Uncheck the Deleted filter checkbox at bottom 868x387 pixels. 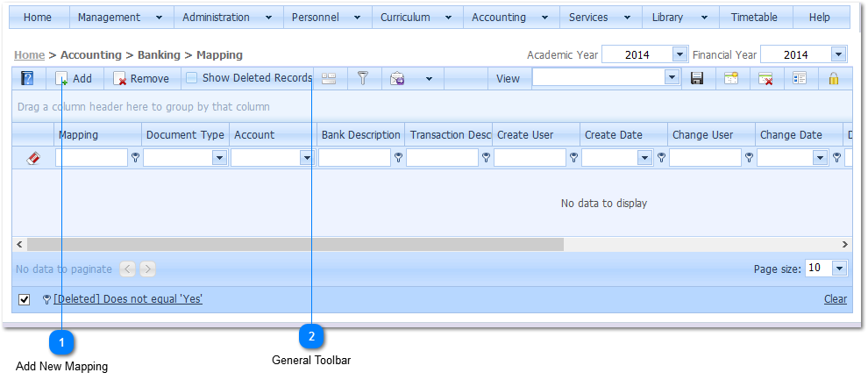(x=25, y=300)
